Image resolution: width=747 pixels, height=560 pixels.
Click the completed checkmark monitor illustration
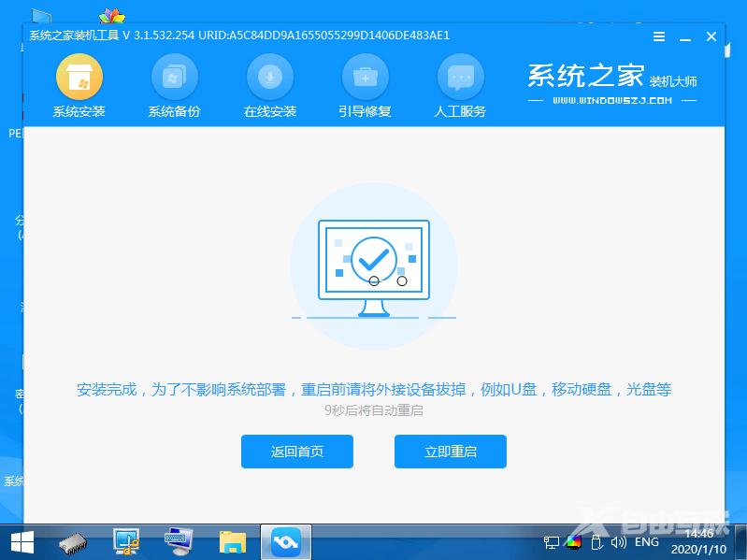374,268
